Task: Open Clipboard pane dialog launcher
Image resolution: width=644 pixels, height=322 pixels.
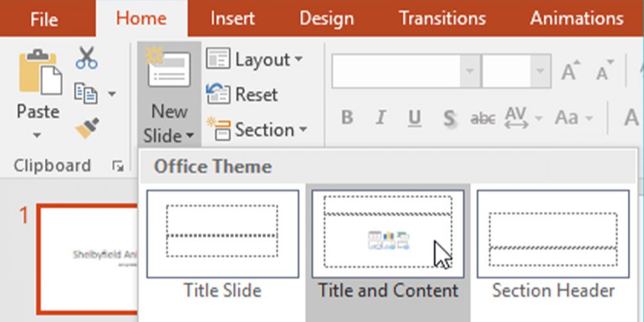Action: click(117, 167)
